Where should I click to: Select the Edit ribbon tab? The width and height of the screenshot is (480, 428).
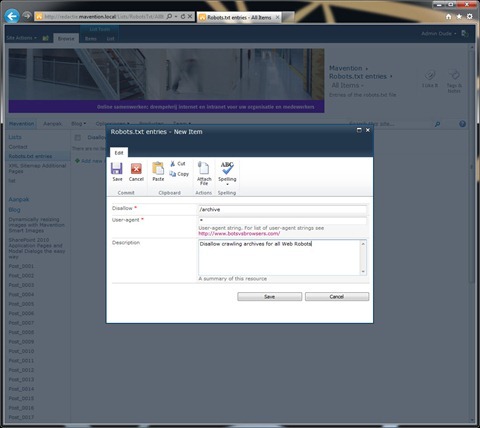tap(119, 153)
